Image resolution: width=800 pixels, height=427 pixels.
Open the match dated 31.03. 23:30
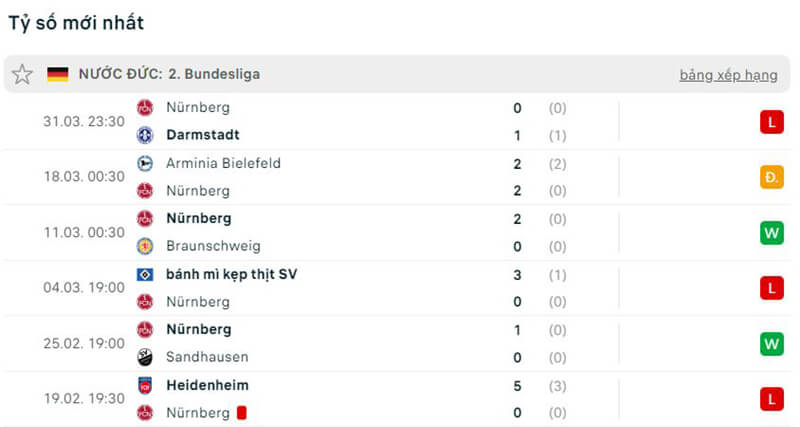pyautogui.click(x=84, y=121)
